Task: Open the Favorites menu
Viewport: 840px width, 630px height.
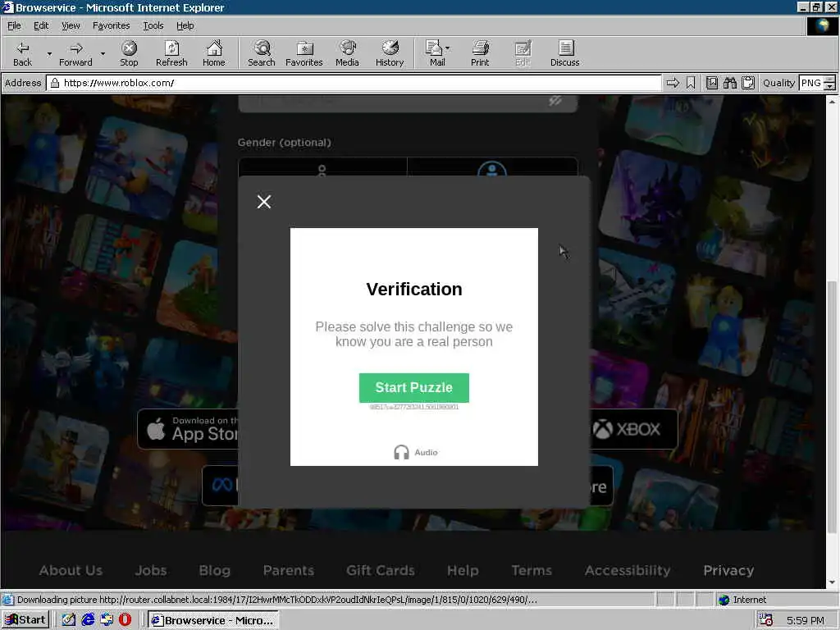Action: point(111,25)
